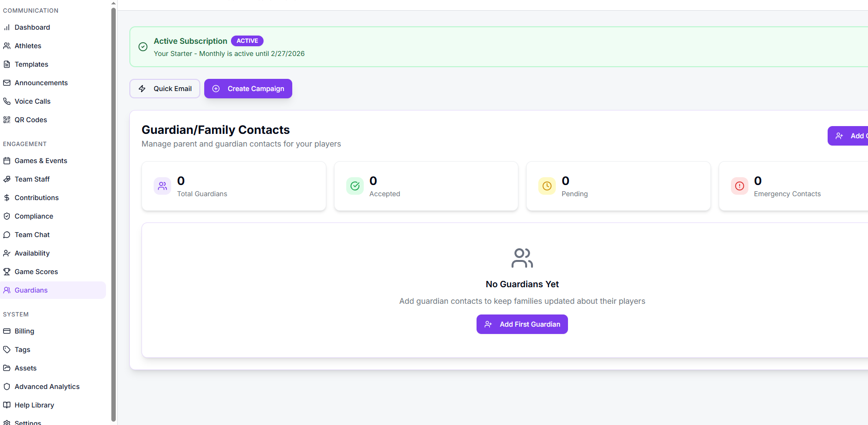
Task: Click the 'Guardian/Family Contacts' heading
Action: click(215, 130)
